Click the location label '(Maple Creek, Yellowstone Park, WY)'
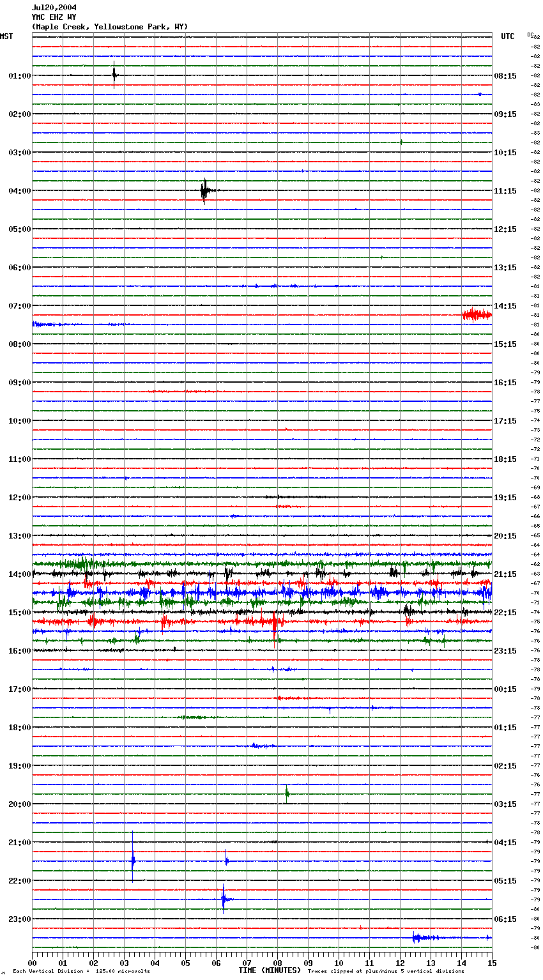 click(x=110, y=27)
